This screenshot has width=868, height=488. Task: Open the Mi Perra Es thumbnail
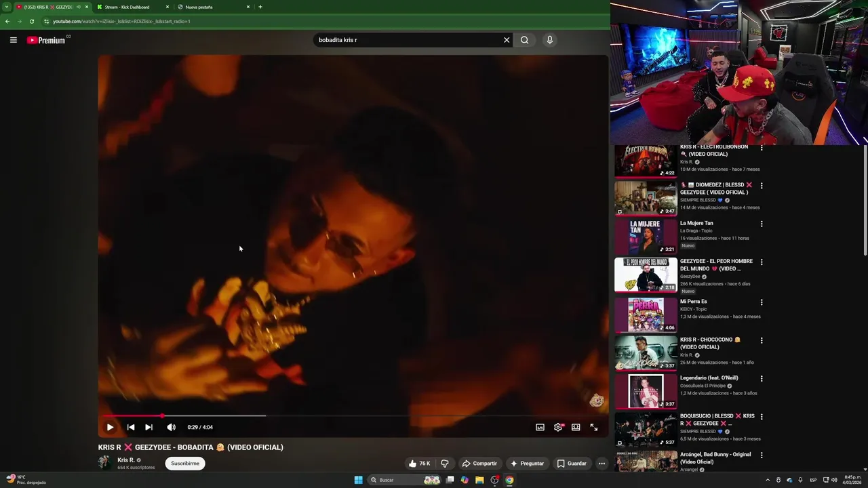click(646, 314)
